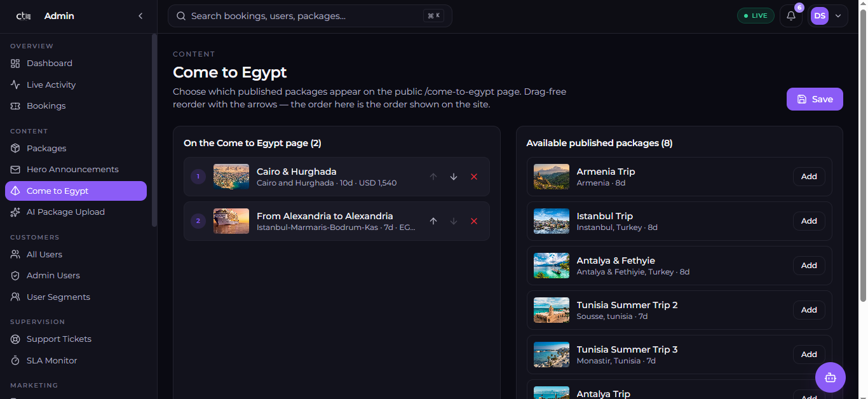868x399 pixels.
Task: Click the Save button
Action: pos(815,99)
